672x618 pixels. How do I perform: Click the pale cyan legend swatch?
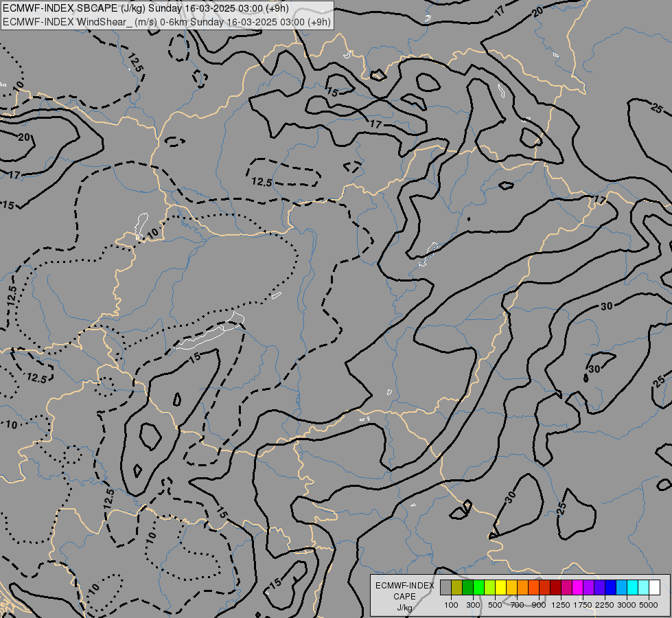643,587
